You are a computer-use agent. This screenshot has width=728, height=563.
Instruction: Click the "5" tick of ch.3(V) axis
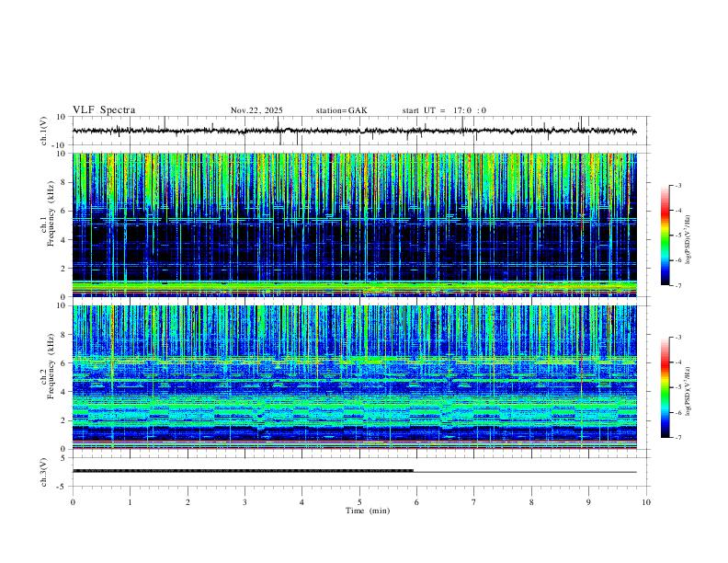pyautogui.click(x=64, y=458)
